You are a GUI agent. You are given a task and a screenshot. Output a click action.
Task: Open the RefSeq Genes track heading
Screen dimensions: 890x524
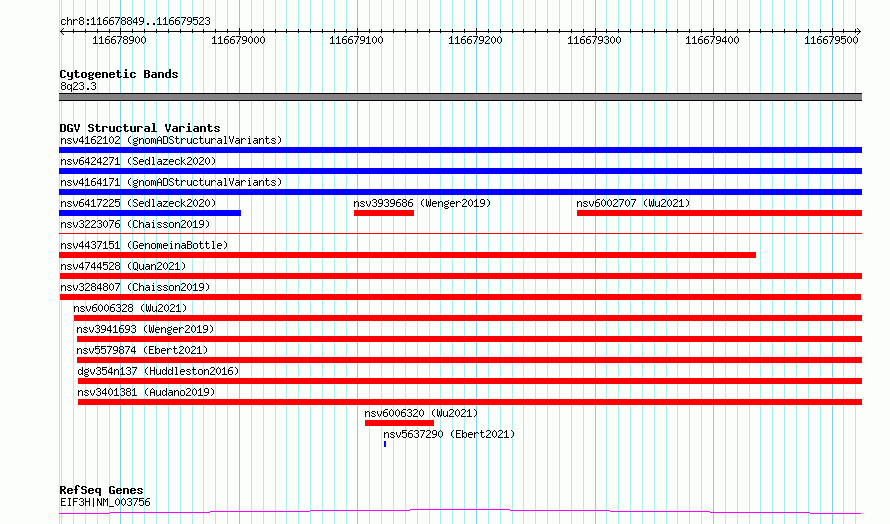[x=101, y=490]
